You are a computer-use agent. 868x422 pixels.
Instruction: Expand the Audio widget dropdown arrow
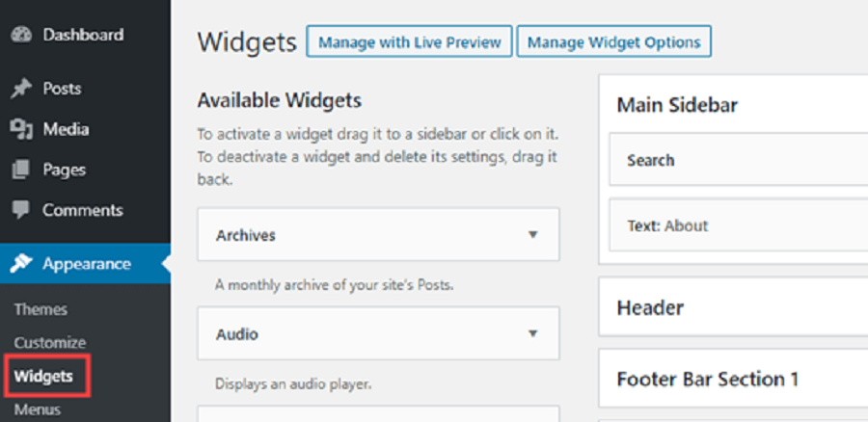532,333
